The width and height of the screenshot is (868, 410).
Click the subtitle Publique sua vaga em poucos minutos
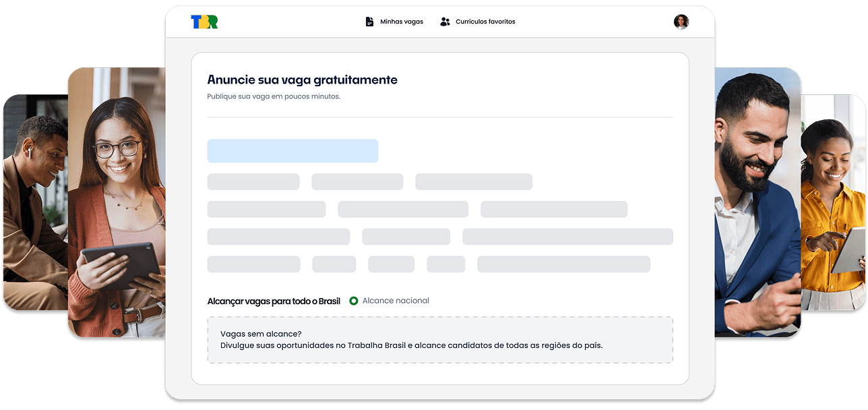274,96
